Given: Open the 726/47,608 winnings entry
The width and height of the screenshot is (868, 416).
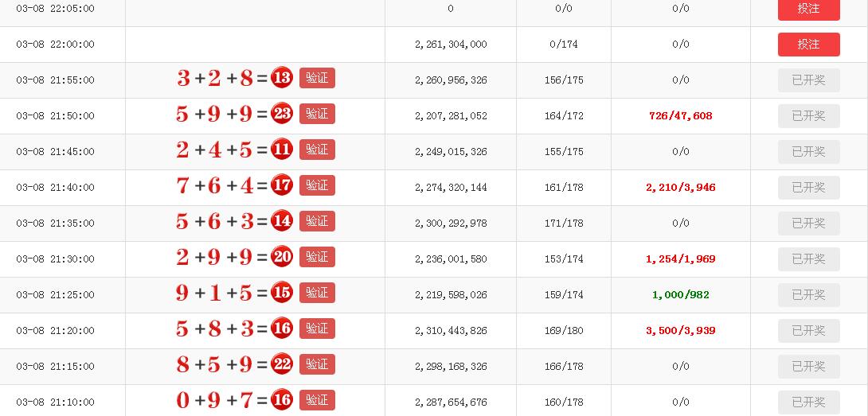Looking at the screenshot, I should coord(680,115).
